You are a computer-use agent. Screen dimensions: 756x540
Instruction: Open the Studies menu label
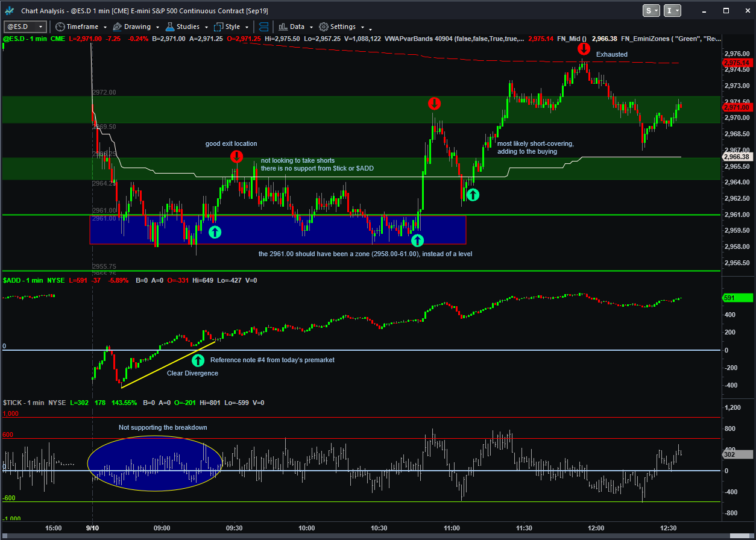[x=188, y=27]
